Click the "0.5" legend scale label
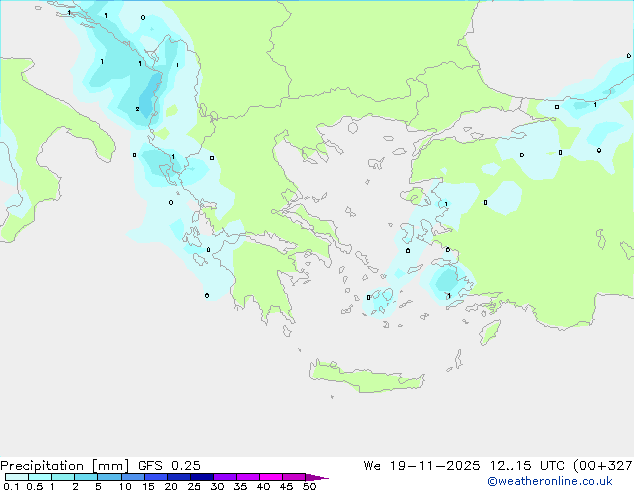The height and width of the screenshot is (490, 634). (35, 486)
